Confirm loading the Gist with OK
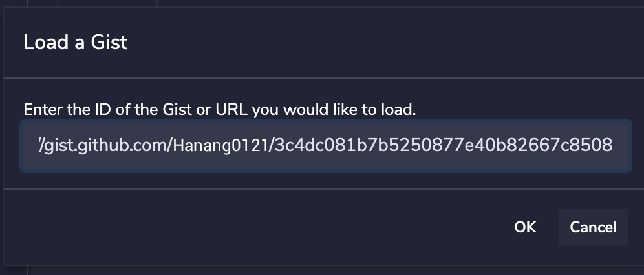 click(525, 227)
